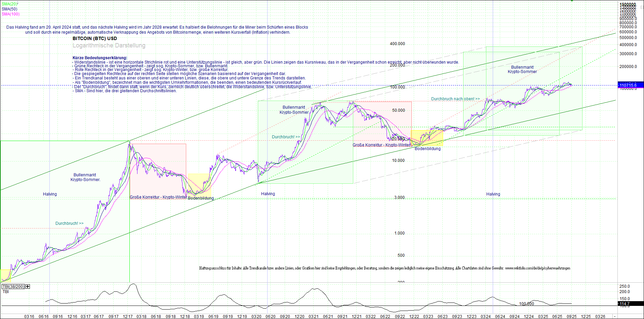Image resolution: width=644 pixels, height=319 pixels.
Task: Add a new indicator via the plus icon
Action: 28,286
